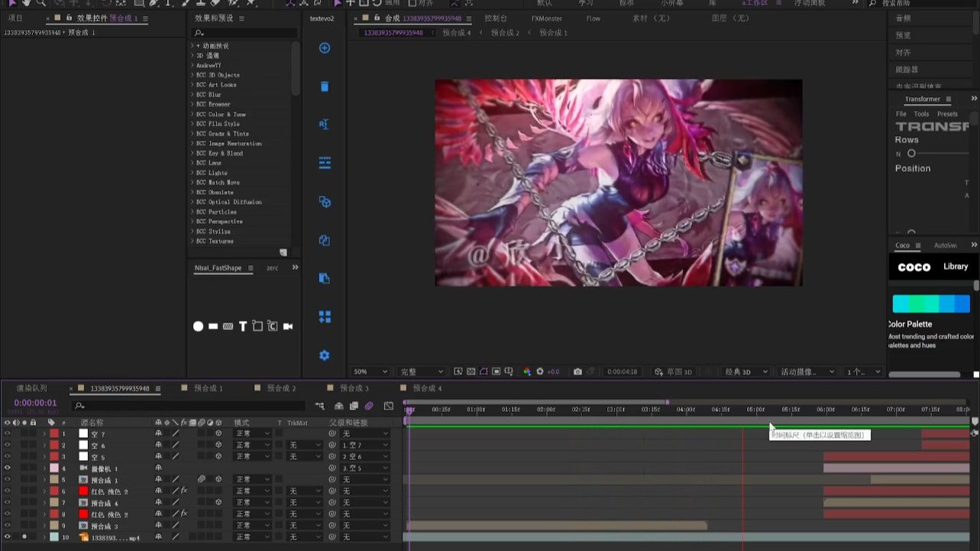Image resolution: width=980 pixels, height=551 pixels.
Task: Click the duplicate copy icon in textevo2 panel
Action: [x=325, y=240]
